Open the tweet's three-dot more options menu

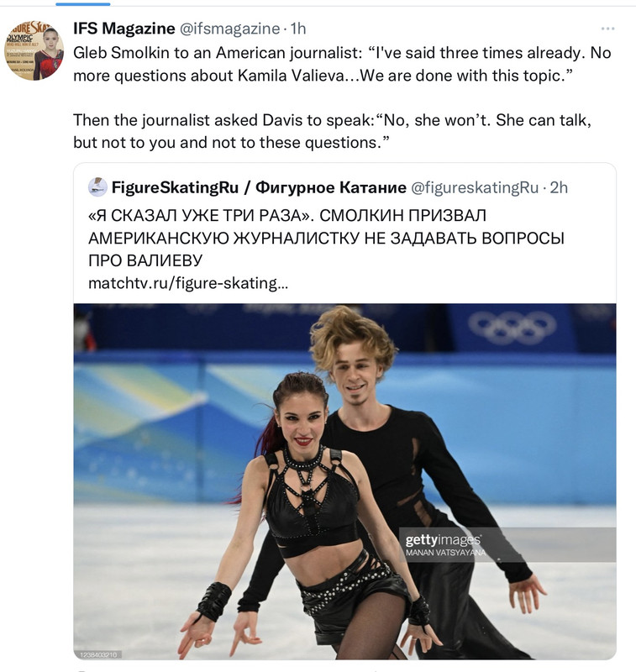(x=607, y=29)
